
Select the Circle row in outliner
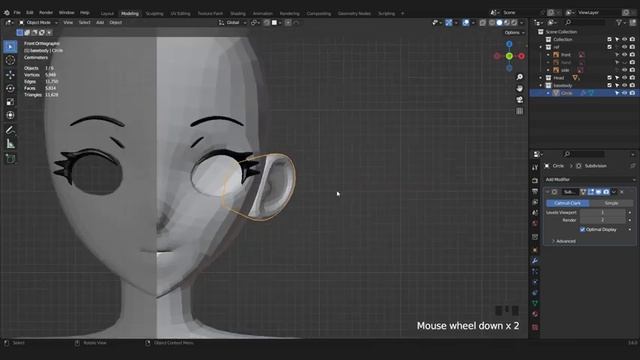click(x=584, y=93)
